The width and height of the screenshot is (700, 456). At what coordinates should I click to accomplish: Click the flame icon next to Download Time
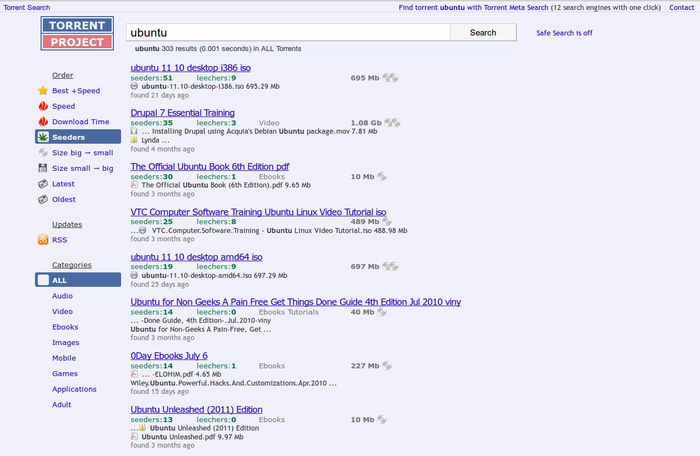[43, 121]
